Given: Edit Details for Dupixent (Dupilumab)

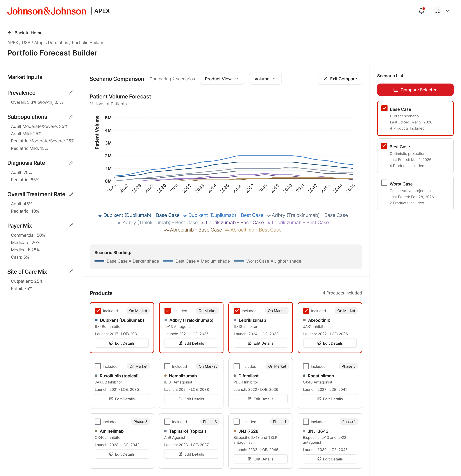Looking at the screenshot, I should 122,343.
